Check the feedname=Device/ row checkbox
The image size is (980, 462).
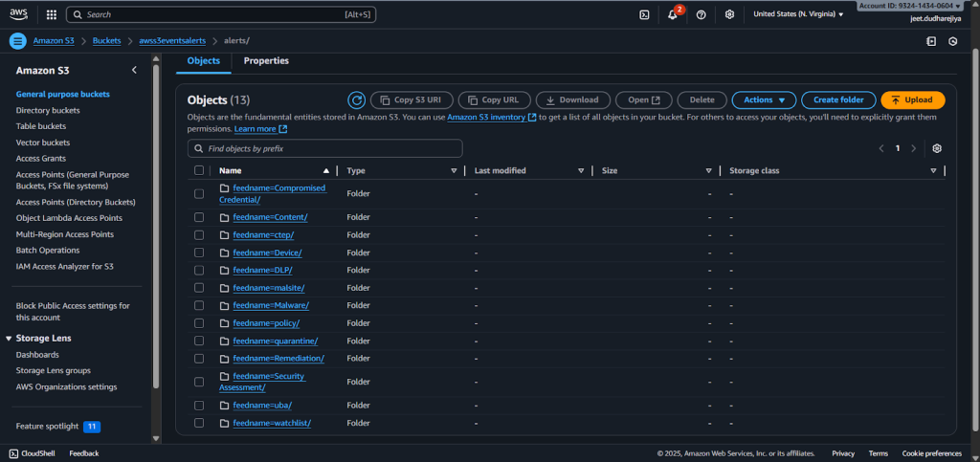pyautogui.click(x=199, y=253)
